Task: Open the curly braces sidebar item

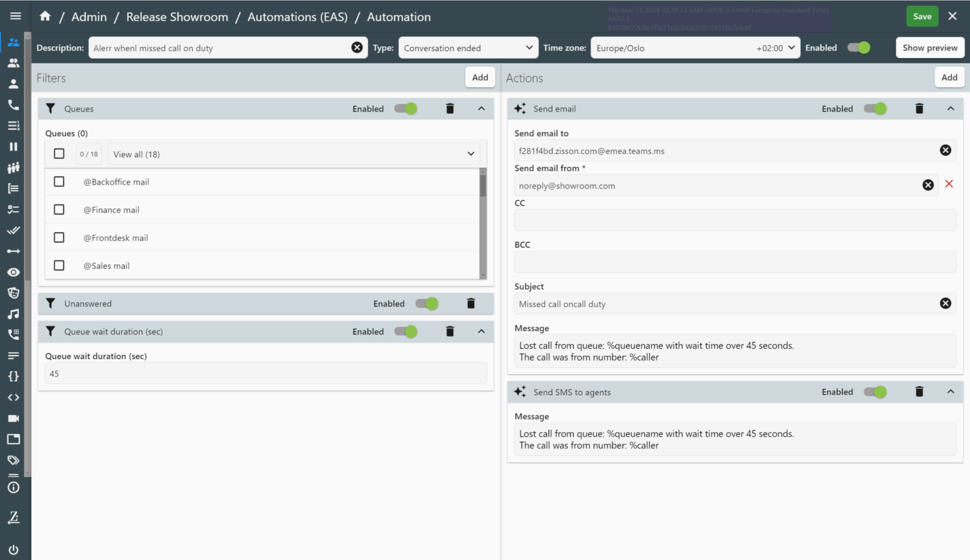Action: [13, 376]
